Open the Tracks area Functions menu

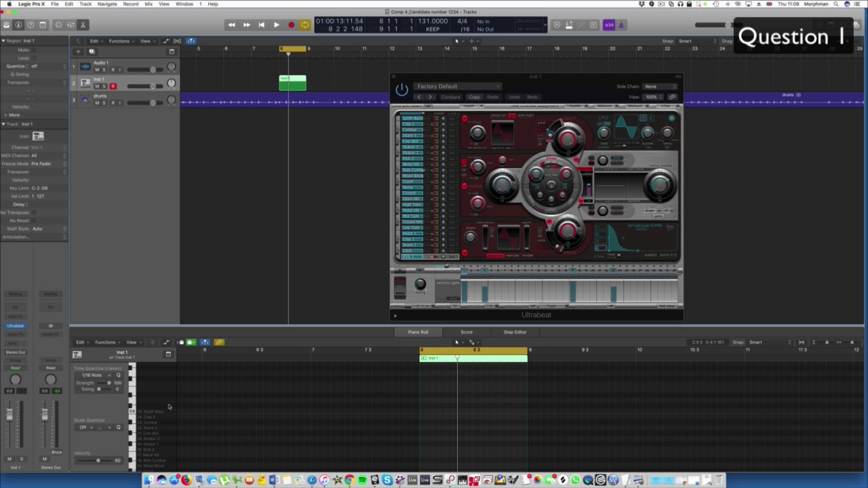121,41
